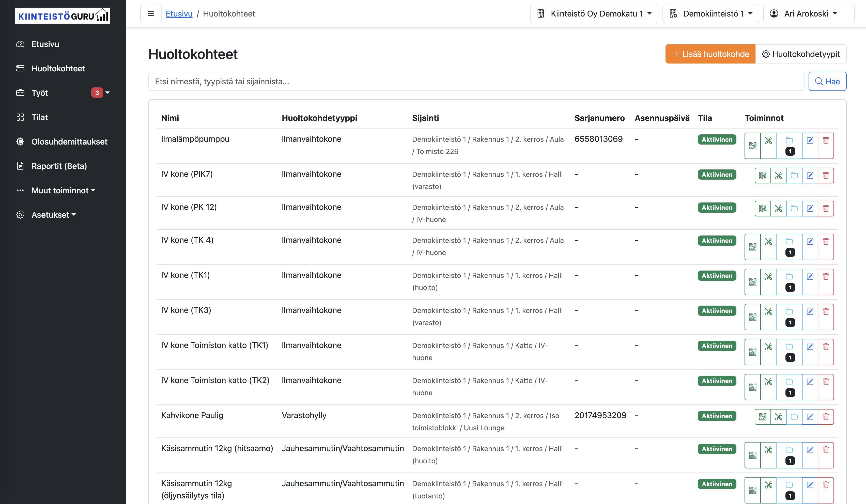Expand Demokiinteistö 1 property selector
This screenshot has width=866, height=504.
tap(710, 14)
